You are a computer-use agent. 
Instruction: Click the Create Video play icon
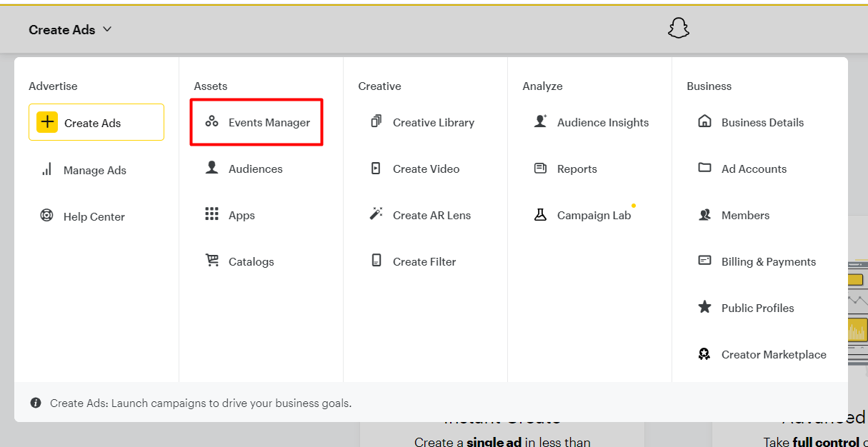[x=376, y=168]
